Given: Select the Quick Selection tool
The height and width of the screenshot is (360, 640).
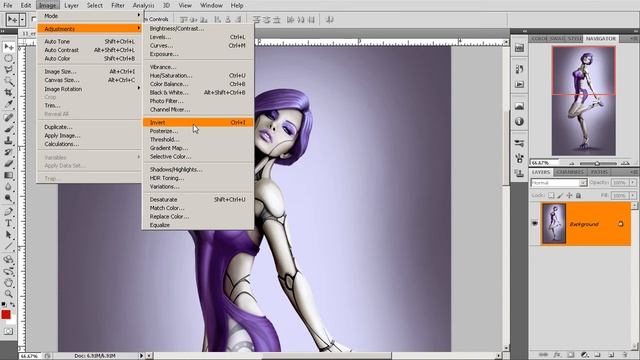Looking at the screenshot, I should 9,81.
